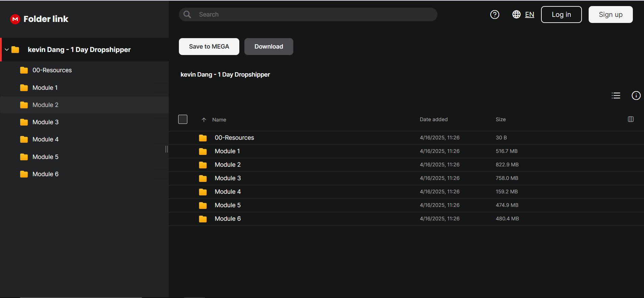Viewport: 644px width, 298px height.
Task: Toggle the select all checkbox
Action: click(183, 119)
